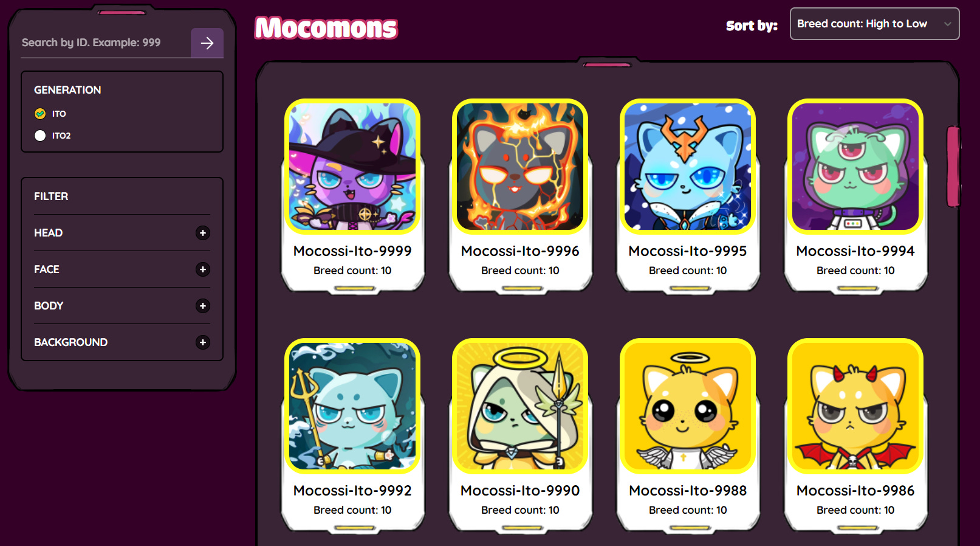Select the ITO2 generation radio
Viewport: 980px width, 546px height.
[40, 136]
